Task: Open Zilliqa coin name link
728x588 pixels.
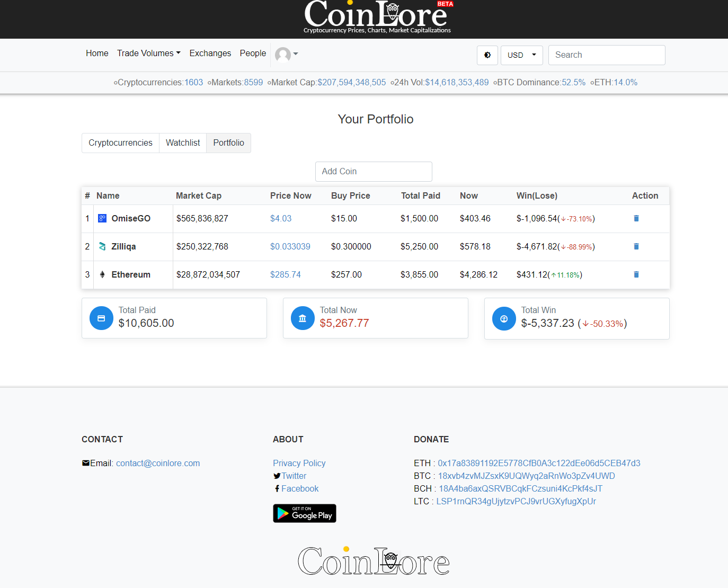Action: (x=123, y=246)
